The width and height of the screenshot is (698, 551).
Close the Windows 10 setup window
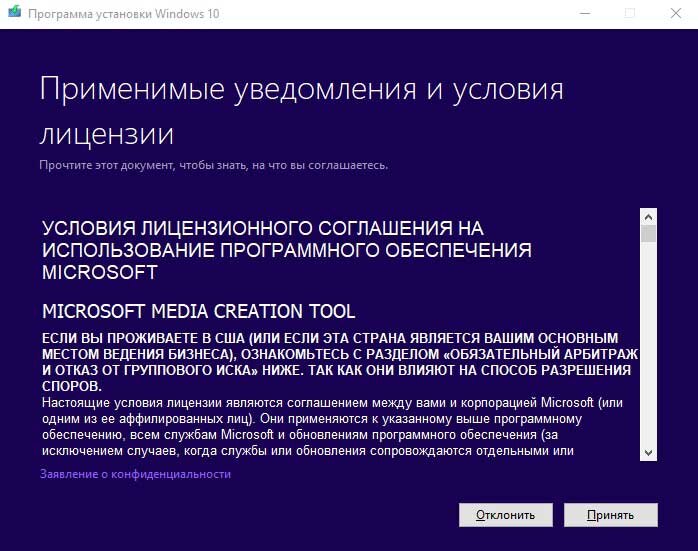click(x=676, y=13)
